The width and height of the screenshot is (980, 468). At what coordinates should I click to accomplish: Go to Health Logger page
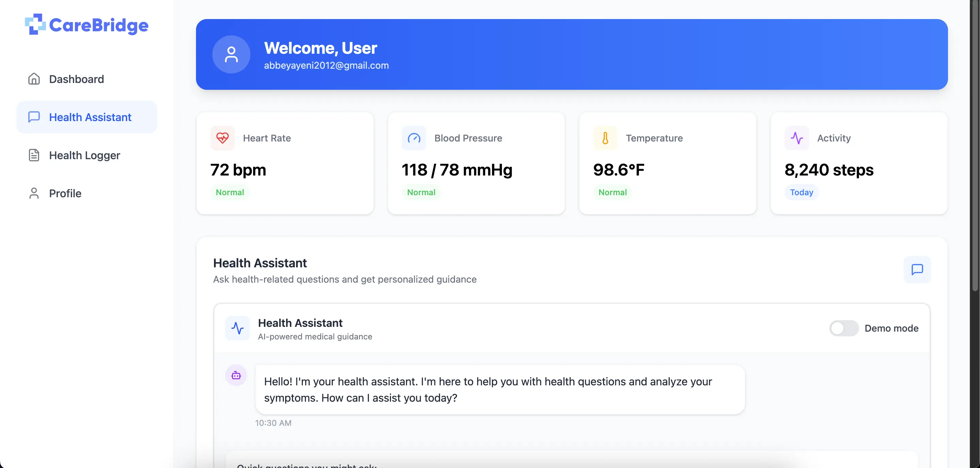click(84, 155)
